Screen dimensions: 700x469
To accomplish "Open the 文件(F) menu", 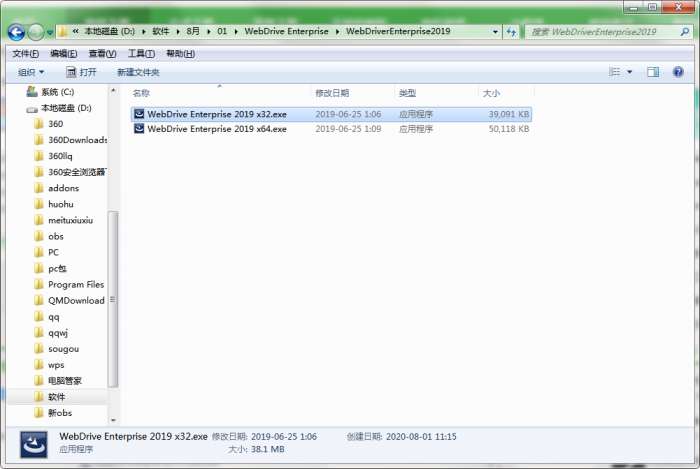I will [25, 54].
